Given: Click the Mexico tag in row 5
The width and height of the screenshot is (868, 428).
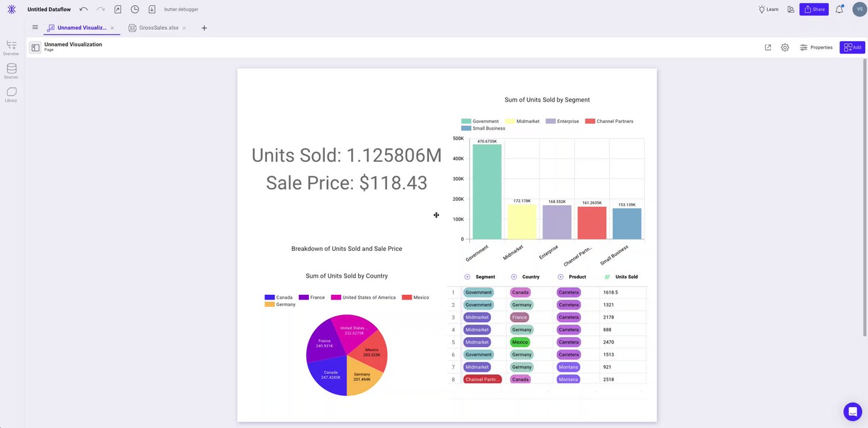Looking at the screenshot, I should (520, 342).
